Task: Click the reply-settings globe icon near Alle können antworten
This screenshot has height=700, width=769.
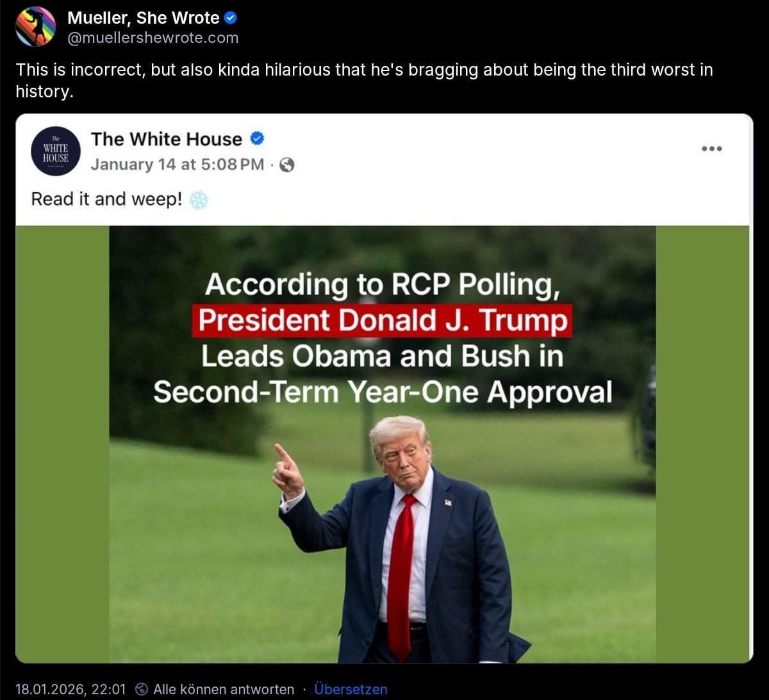Action: coord(142,689)
